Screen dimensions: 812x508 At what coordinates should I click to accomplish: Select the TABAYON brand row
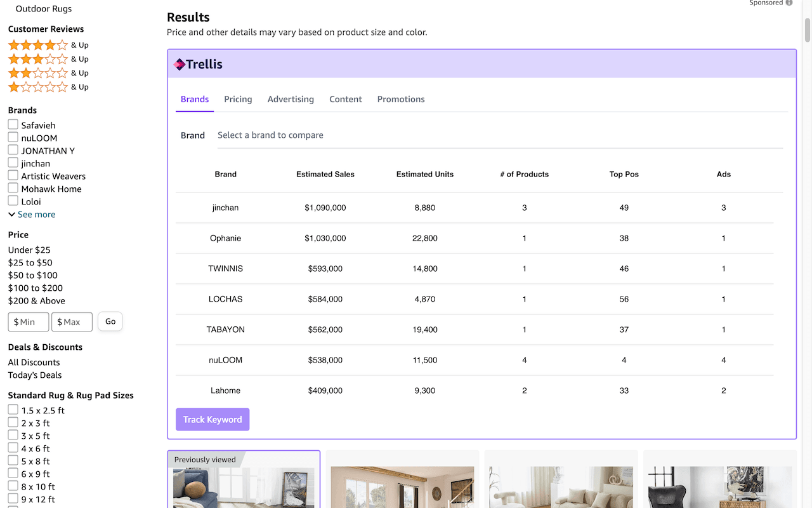coord(475,330)
